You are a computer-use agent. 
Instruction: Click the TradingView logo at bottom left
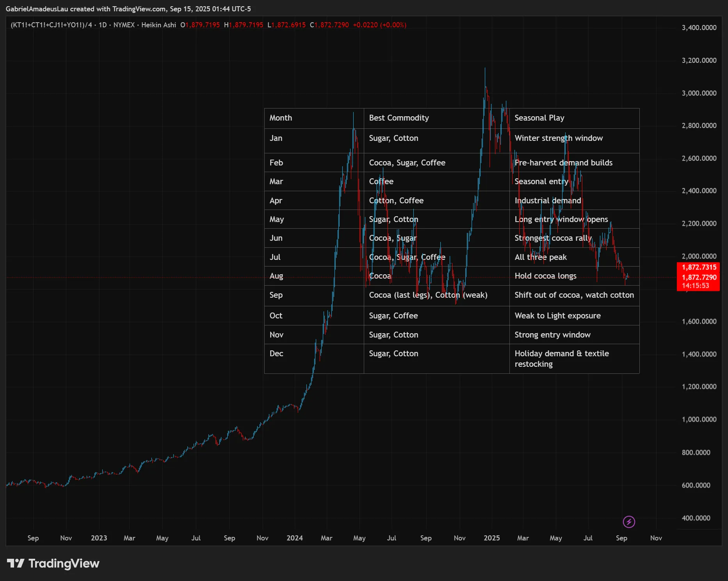coord(53,563)
